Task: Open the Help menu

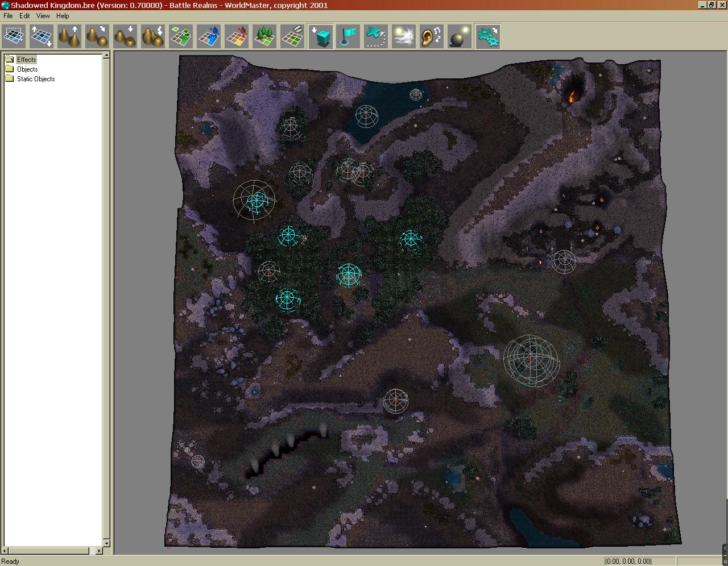Action: coord(63,16)
